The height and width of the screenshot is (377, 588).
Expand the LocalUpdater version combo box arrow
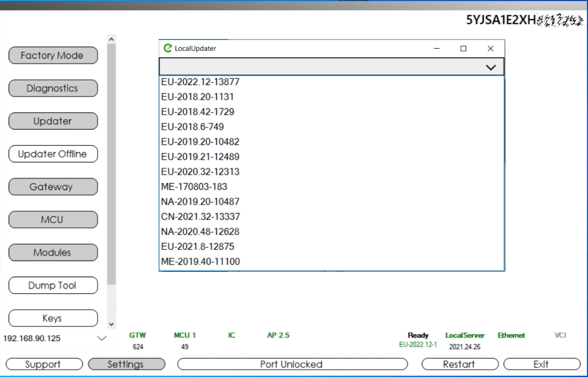(x=490, y=67)
